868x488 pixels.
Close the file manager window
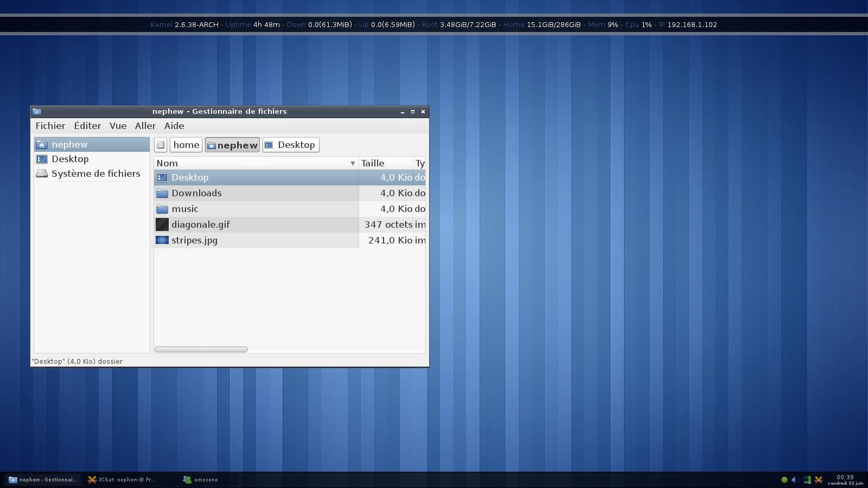pos(423,112)
